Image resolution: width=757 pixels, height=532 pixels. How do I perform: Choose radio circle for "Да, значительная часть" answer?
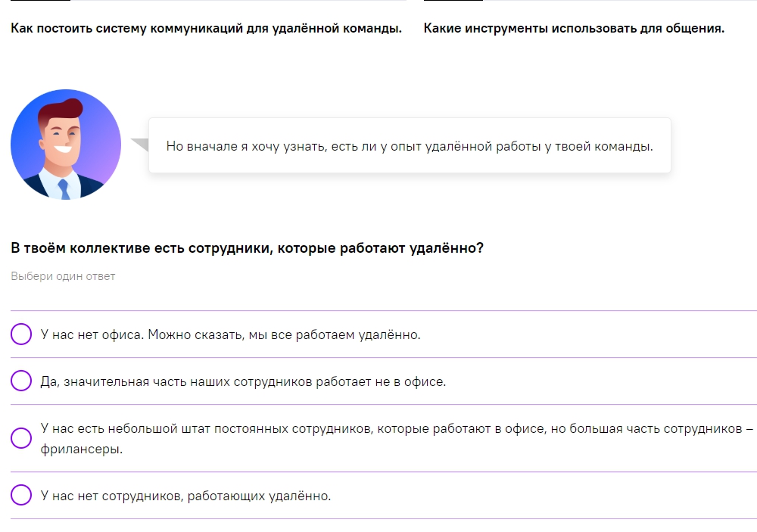[21, 381]
